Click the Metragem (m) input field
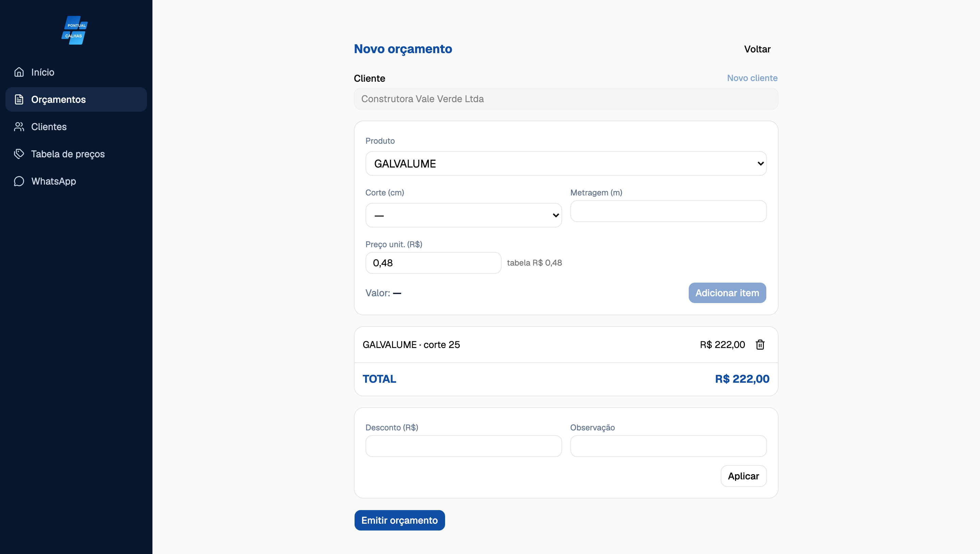Image resolution: width=980 pixels, height=554 pixels. [x=668, y=211]
